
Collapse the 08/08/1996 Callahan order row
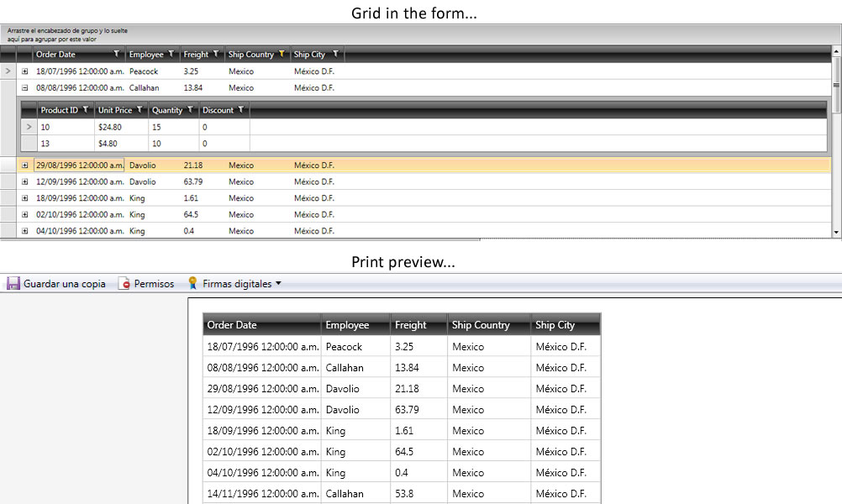24,87
